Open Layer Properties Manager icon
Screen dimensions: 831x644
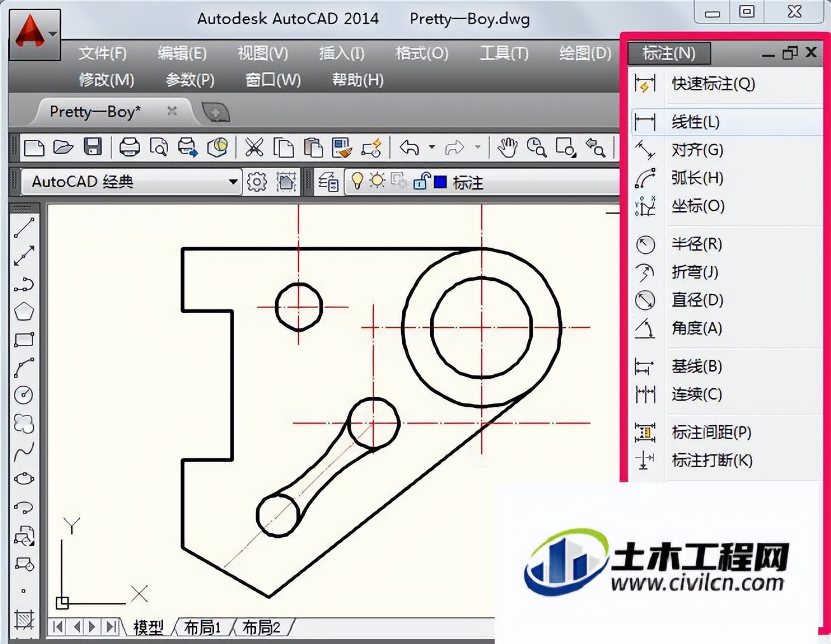(328, 182)
